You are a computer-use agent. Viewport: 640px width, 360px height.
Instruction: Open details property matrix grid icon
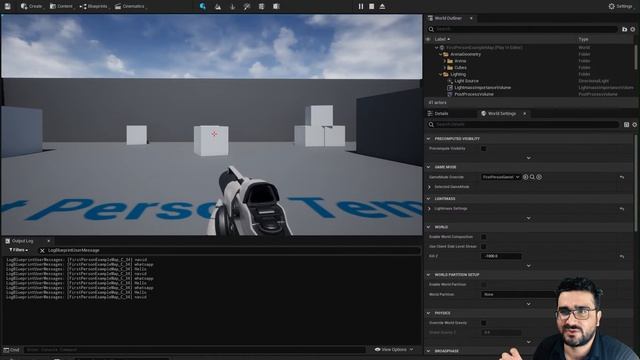click(626, 124)
